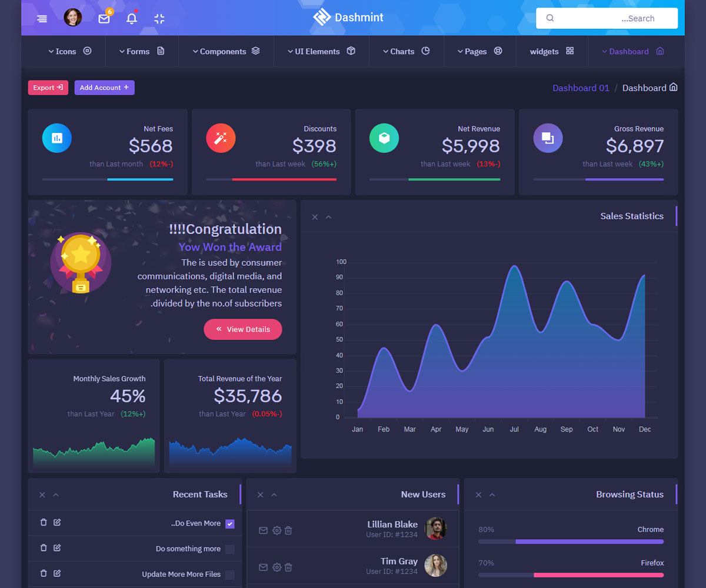Delete the Do Even More task
The width and height of the screenshot is (706, 588).
pyautogui.click(x=43, y=522)
